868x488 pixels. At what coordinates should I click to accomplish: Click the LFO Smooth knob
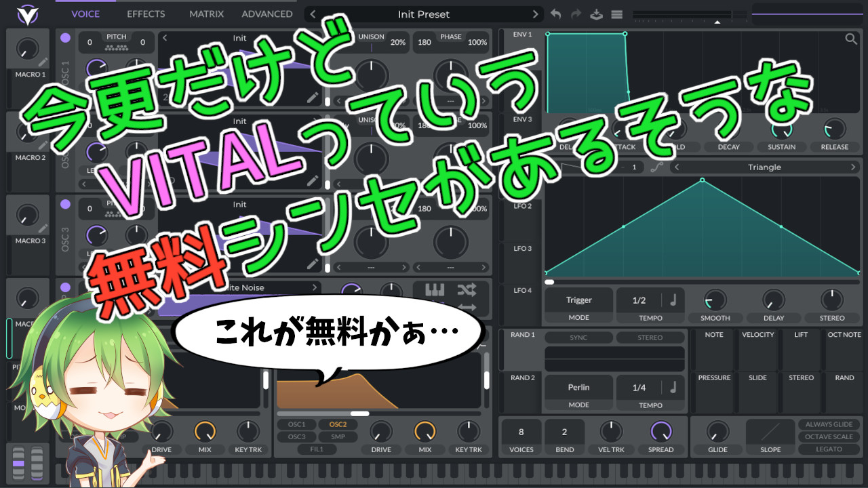715,300
